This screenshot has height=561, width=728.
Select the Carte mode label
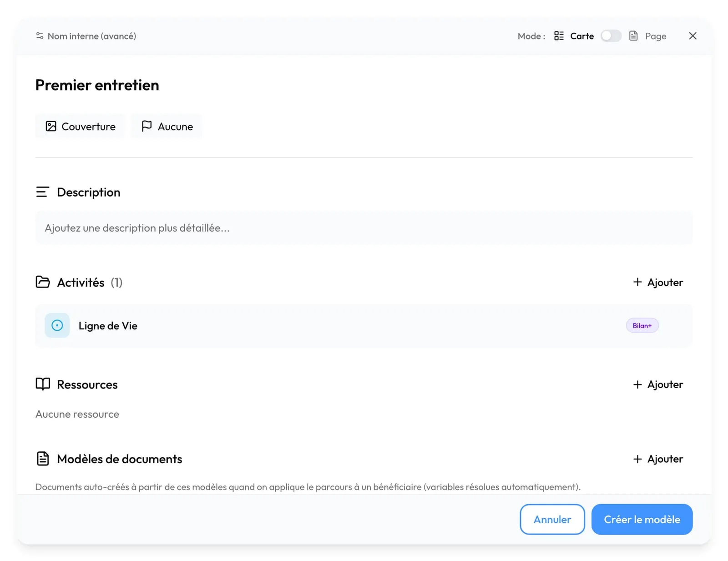(582, 36)
